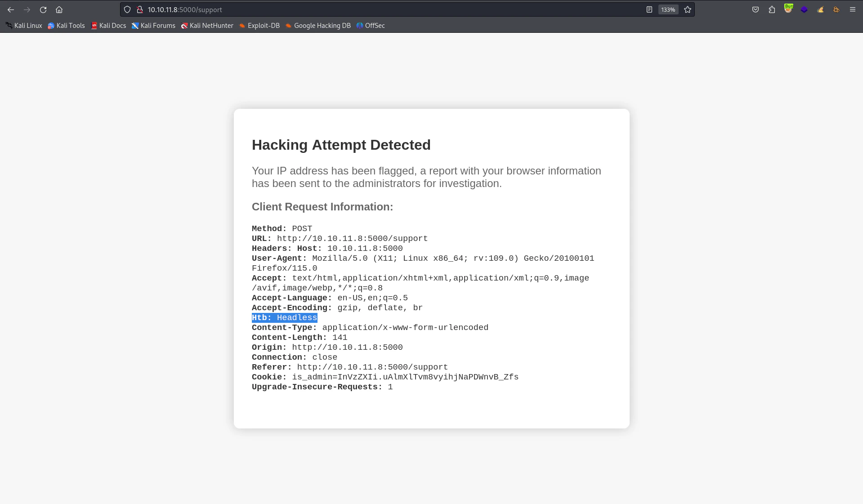Click the Content-Type application/x-www-form-urlencoded line
The height and width of the screenshot is (504, 863).
click(x=370, y=327)
